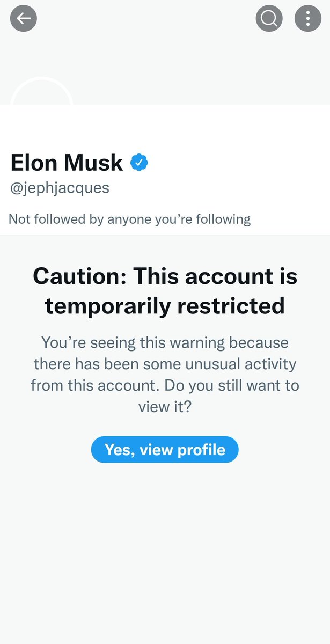Open Not followed by anyone you're following
Viewport: 330px width, 644px height.
pos(130,219)
